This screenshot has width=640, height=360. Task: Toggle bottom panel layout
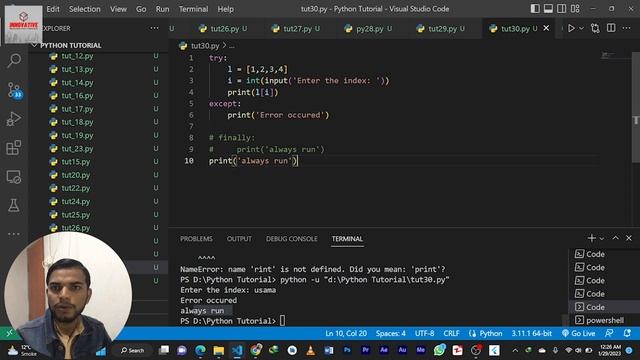[548, 9]
